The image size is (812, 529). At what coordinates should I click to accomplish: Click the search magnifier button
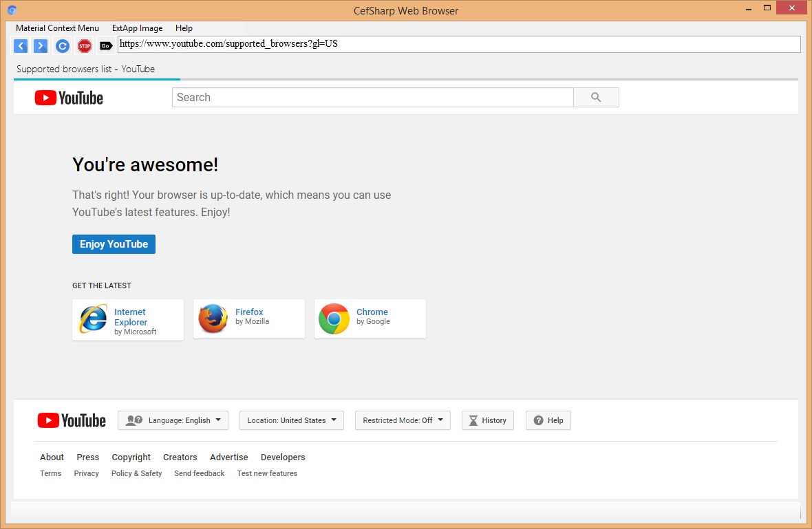point(596,97)
